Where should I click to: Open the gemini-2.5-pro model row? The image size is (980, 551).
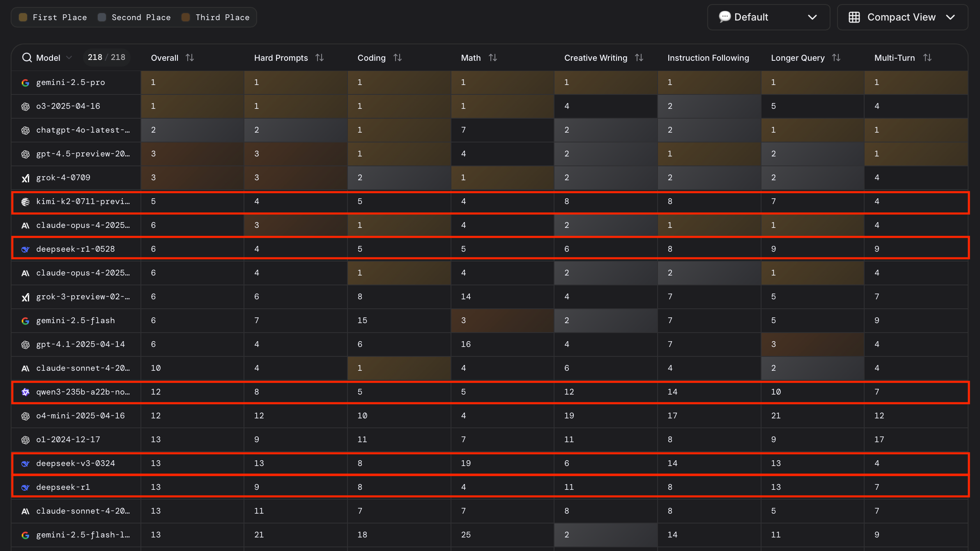[71, 83]
